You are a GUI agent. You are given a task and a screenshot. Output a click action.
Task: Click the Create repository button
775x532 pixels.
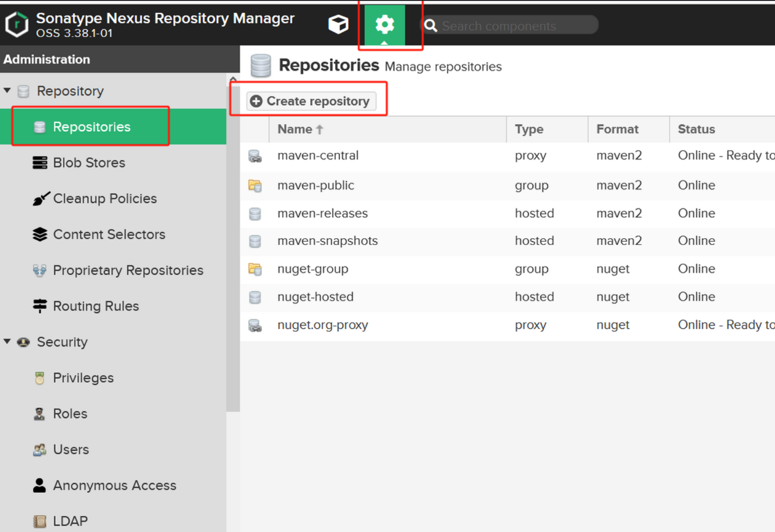coord(311,101)
